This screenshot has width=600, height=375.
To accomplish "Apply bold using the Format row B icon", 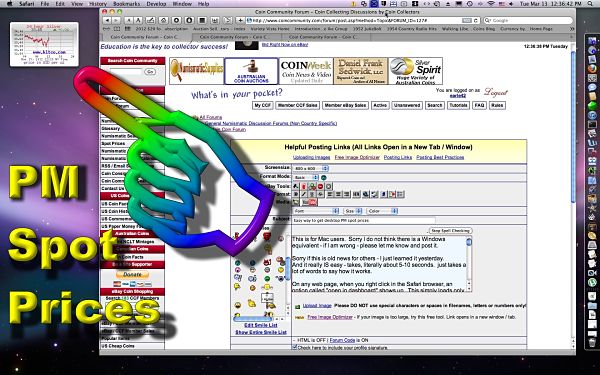I will tap(296, 194).
